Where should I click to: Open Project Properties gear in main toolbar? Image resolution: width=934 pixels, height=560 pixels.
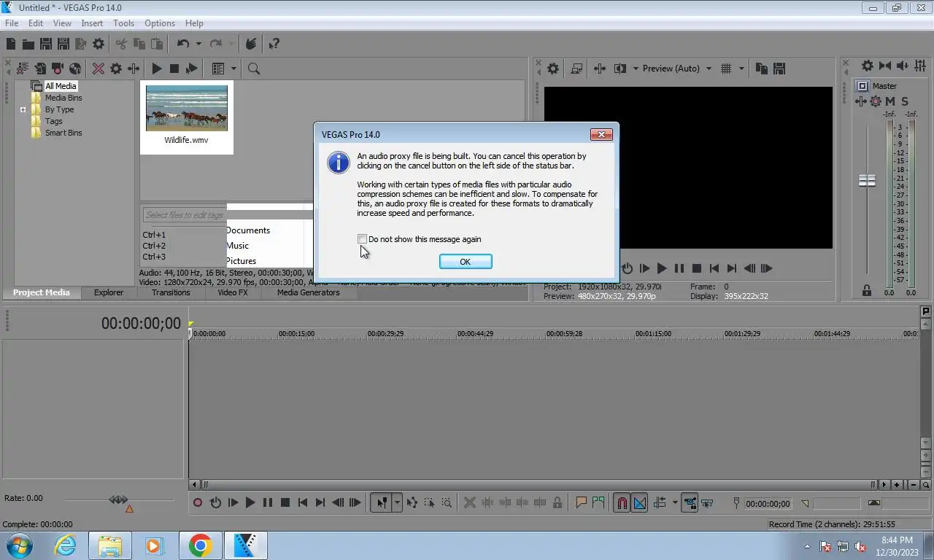click(98, 44)
